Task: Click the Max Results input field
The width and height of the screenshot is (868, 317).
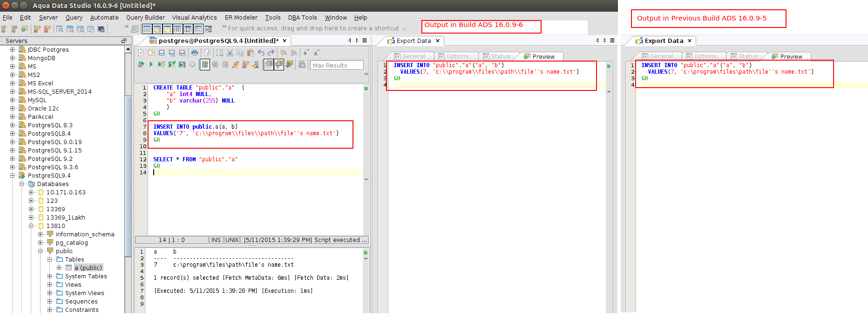Action: pyautogui.click(x=337, y=65)
